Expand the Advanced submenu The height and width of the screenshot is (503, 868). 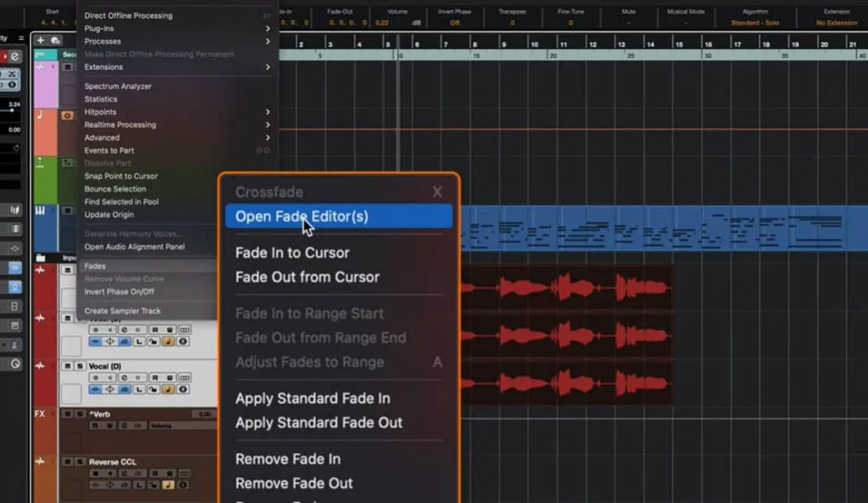click(x=177, y=137)
